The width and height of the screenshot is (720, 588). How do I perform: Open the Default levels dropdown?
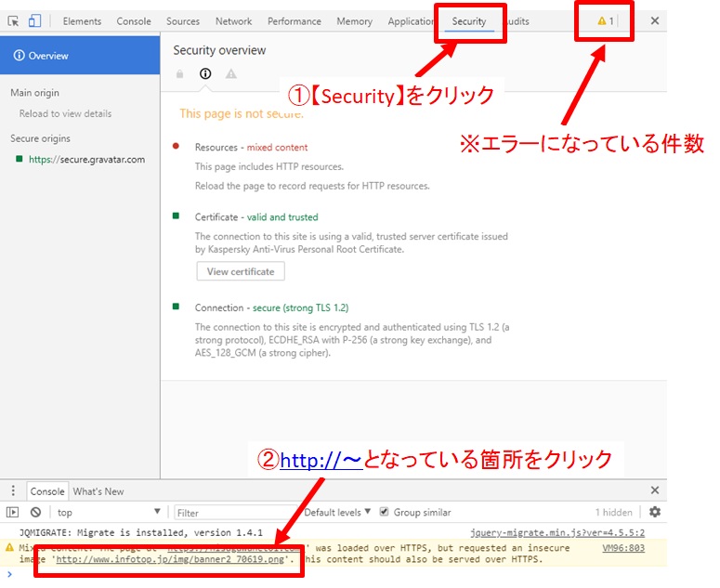point(337,512)
